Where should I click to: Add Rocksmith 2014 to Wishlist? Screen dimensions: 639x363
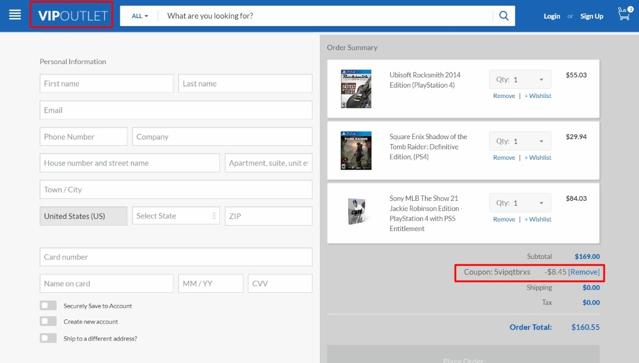(538, 96)
